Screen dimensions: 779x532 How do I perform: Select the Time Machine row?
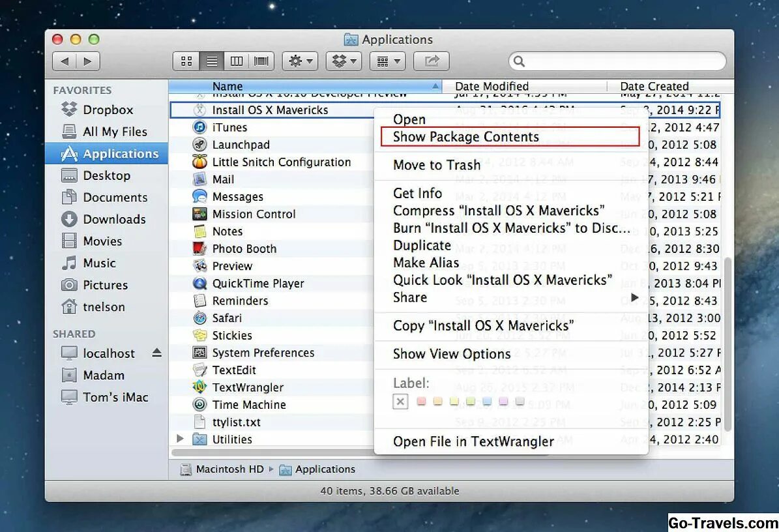pos(271,406)
